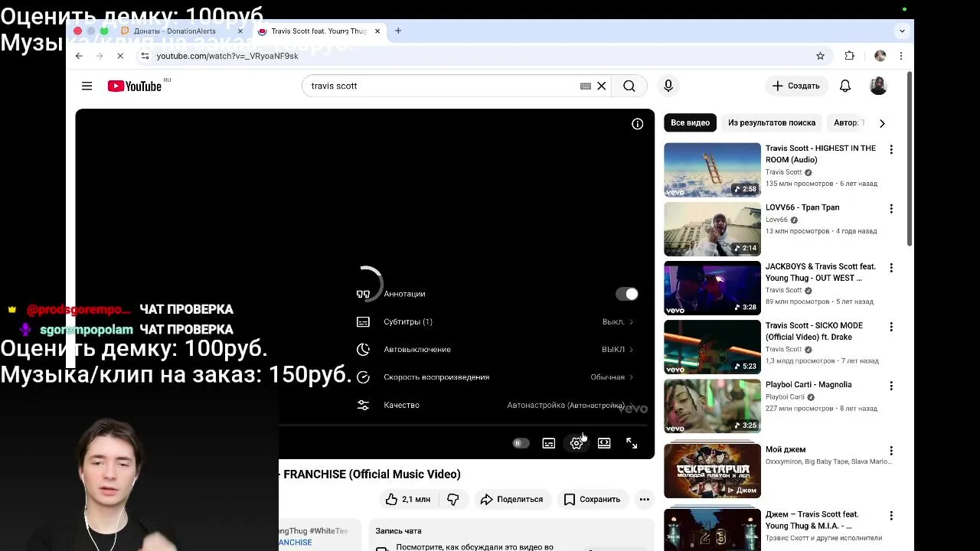Open the SICKO MODE thumbnail
The width and height of the screenshot is (980, 551).
coord(712,347)
